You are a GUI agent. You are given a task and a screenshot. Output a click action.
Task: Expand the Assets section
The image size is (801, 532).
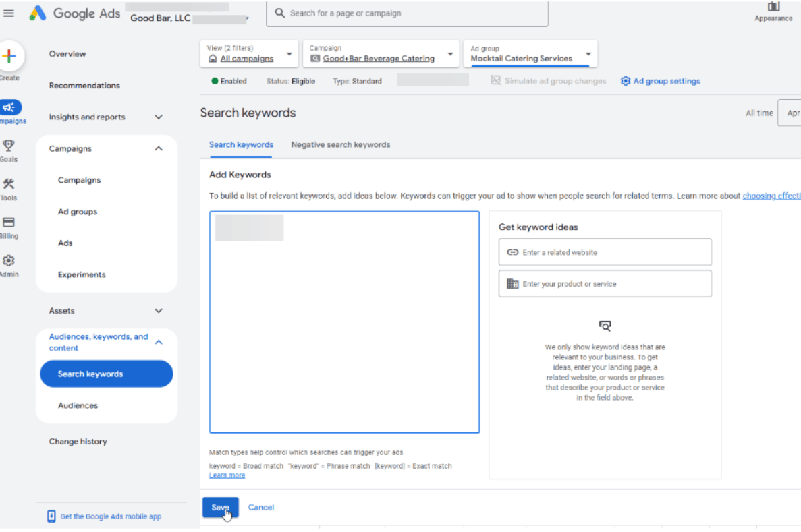[x=159, y=311]
